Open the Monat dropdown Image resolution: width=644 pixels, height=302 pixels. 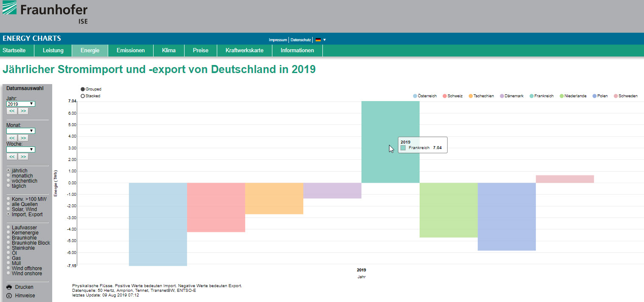[x=20, y=131]
